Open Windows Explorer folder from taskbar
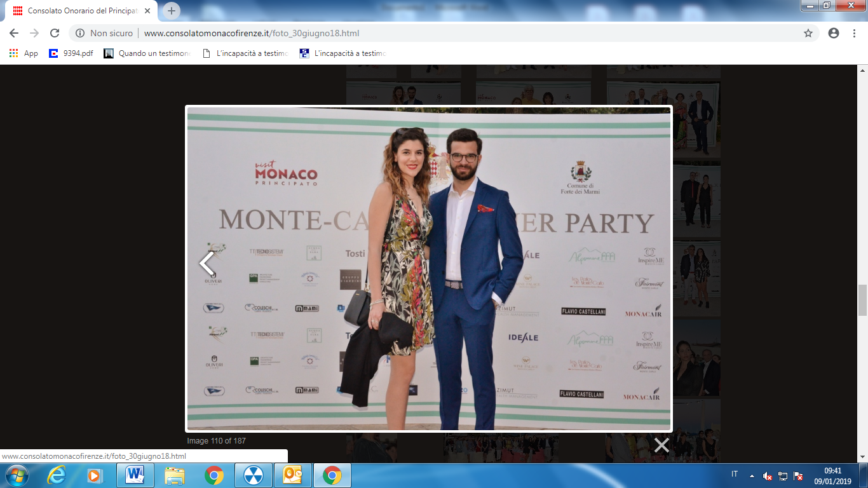The height and width of the screenshot is (488, 868). coord(174,475)
